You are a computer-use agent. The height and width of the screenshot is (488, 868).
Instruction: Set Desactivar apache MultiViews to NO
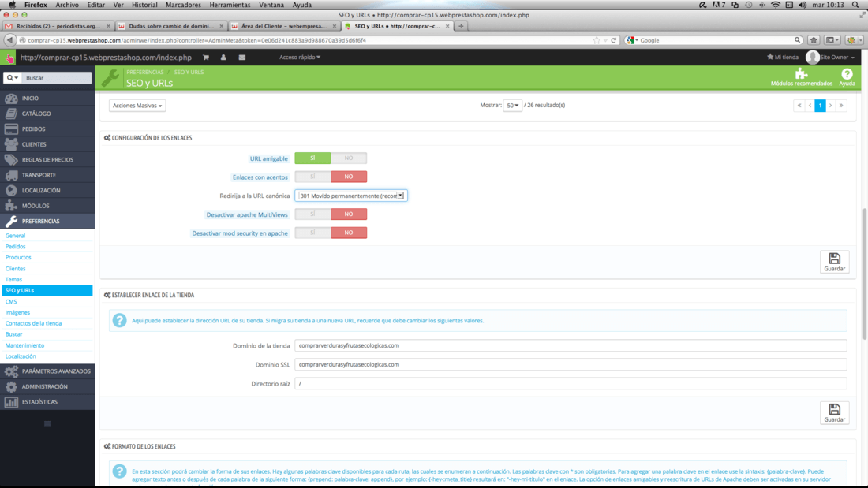click(x=349, y=214)
